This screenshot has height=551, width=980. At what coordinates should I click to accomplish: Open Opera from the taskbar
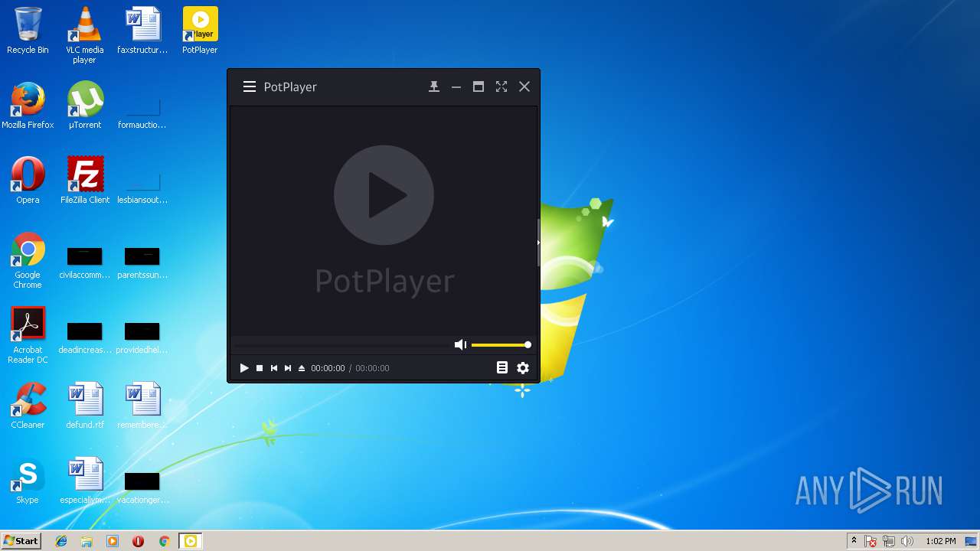138,541
